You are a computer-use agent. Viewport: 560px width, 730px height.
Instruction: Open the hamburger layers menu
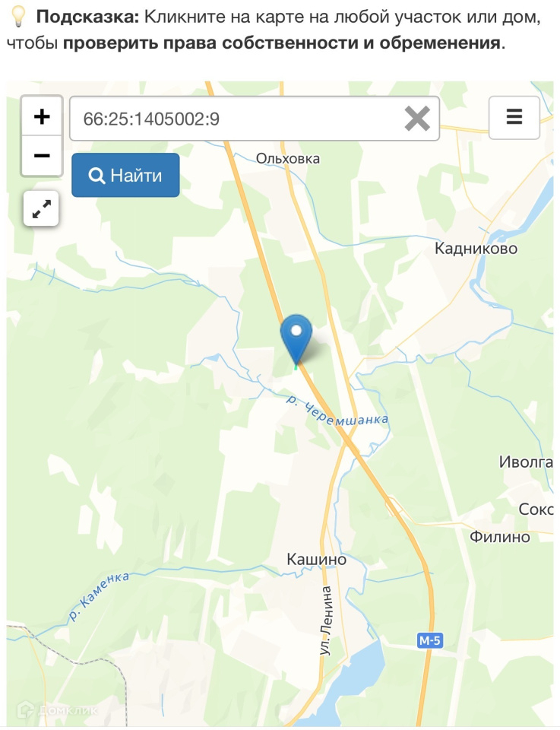click(514, 118)
